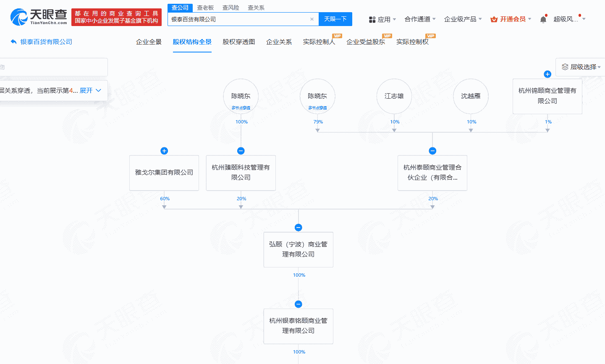Click the 天眼一下 search button

pyautogui.click(x=335, y=19)
